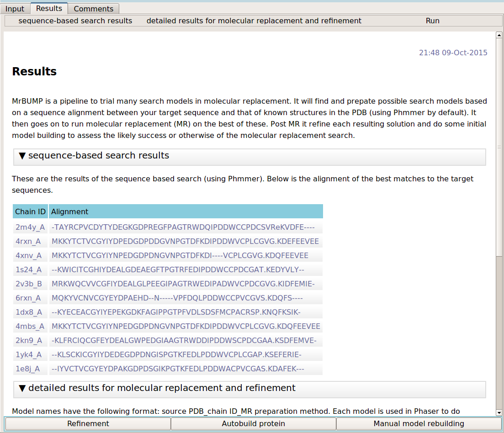504x433 pixels.
Task: Click the Run item in the navigation bar
Action: coord(432,21)
